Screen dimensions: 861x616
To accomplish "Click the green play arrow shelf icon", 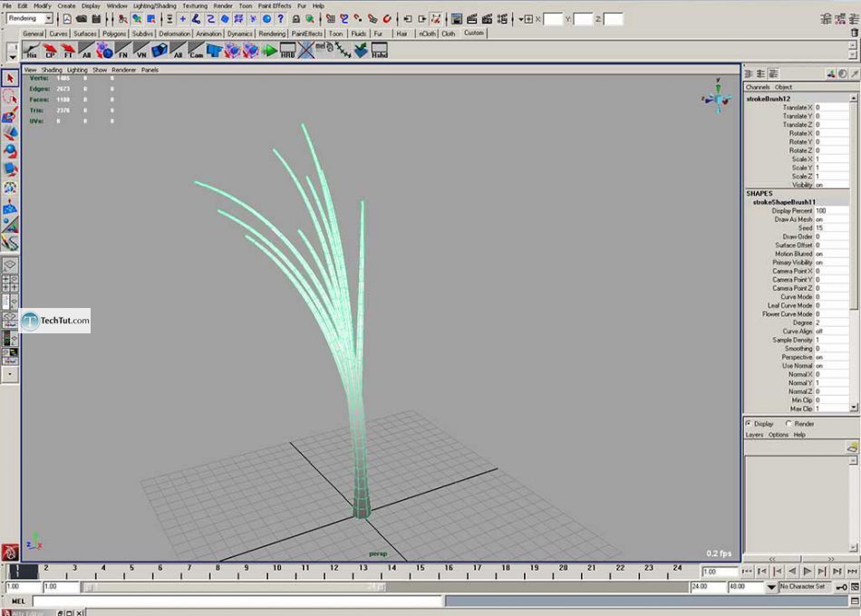I will click(269, 51).
